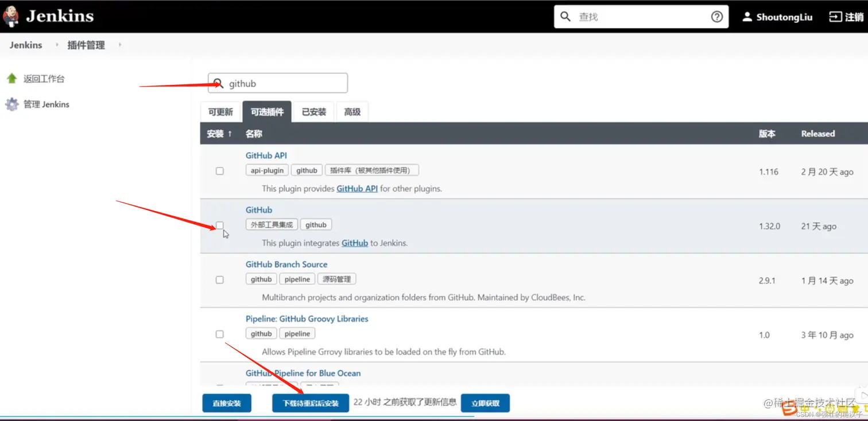Click the 源码管理 tag
868x421 pixels.
[x=337, y=279]
